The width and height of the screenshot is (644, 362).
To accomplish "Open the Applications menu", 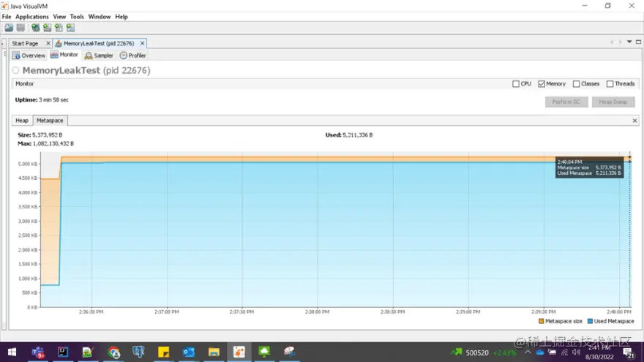I will coord(32,17).
